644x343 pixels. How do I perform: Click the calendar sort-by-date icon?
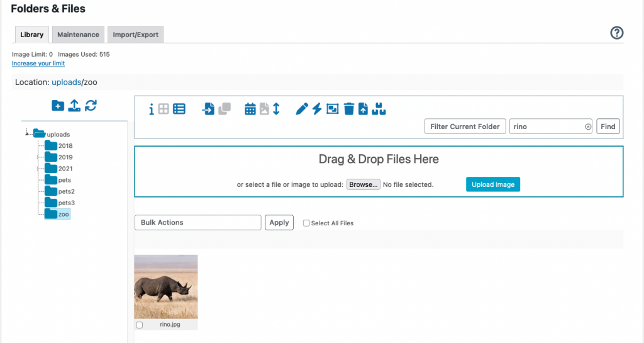point(250,109)
